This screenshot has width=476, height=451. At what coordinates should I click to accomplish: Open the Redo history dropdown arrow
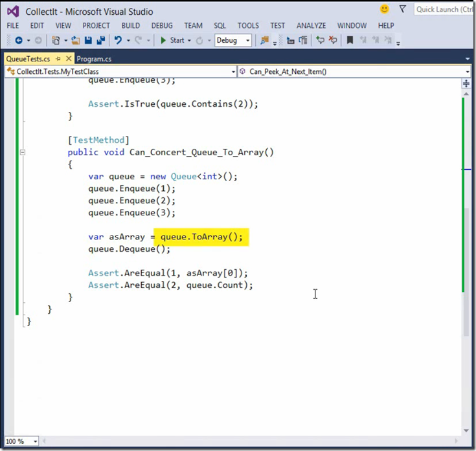point(148,40)
